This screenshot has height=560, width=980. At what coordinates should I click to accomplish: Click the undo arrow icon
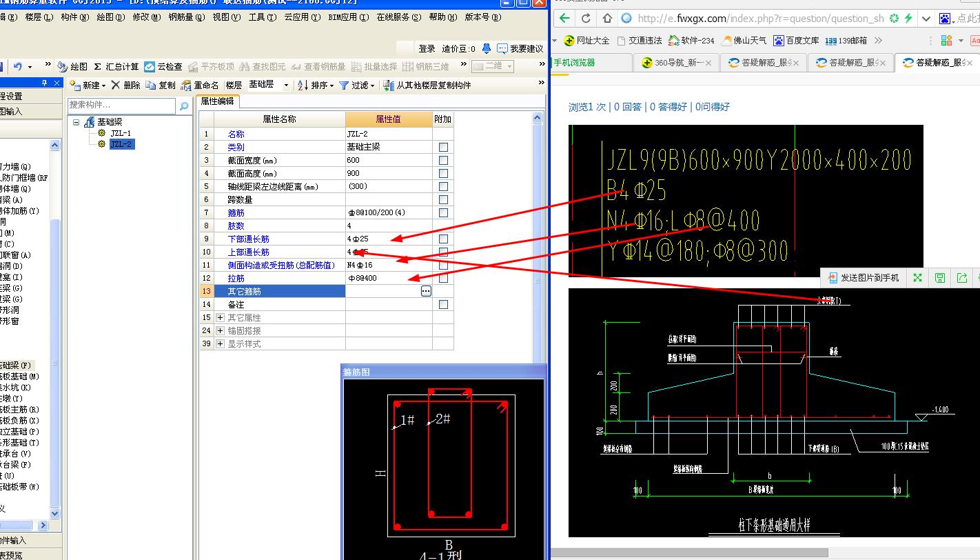coord(17,66)
